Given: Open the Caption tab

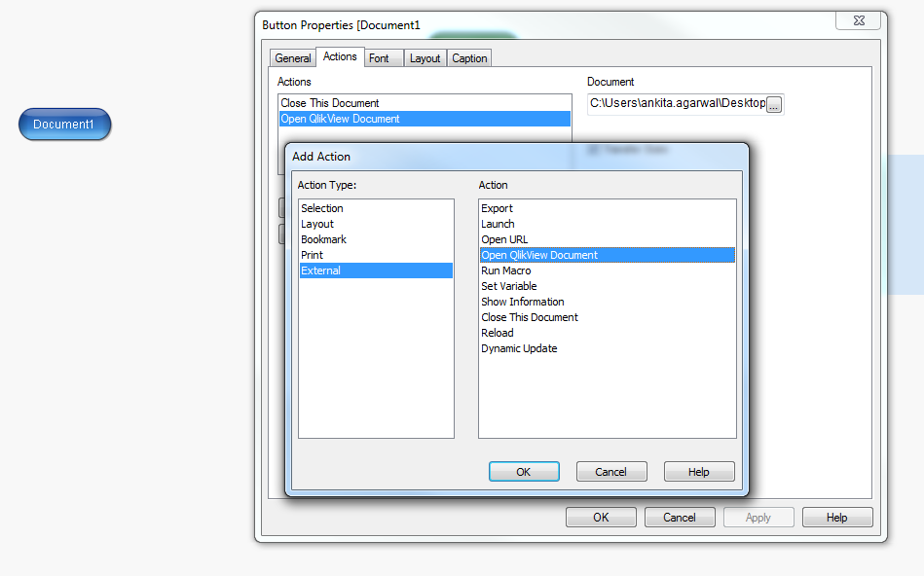Looking at the screenshot, I should pos(469,58).
